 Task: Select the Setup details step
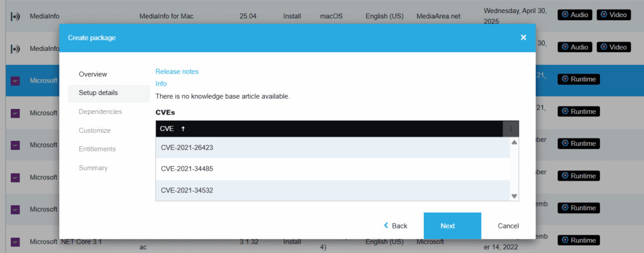[98, 93]
